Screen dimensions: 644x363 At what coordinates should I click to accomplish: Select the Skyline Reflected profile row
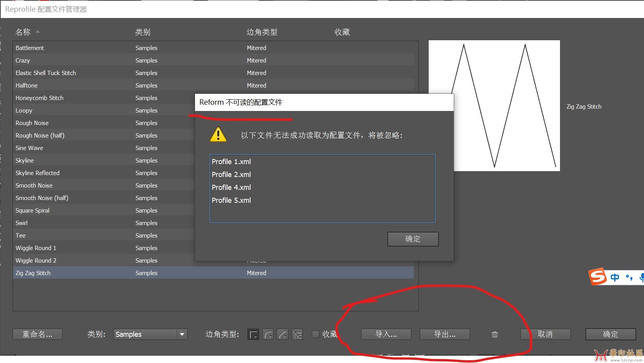click(104, 173)
